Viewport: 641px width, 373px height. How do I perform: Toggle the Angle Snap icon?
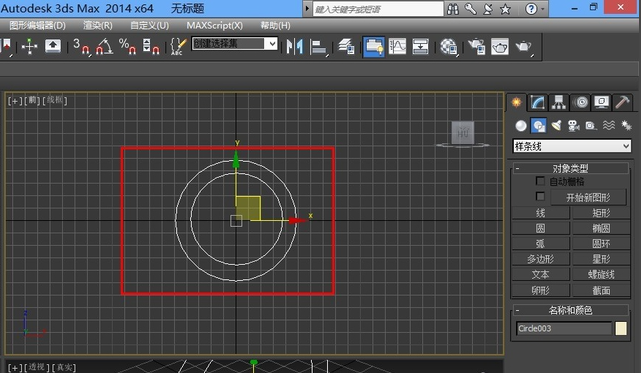(105, 46)
